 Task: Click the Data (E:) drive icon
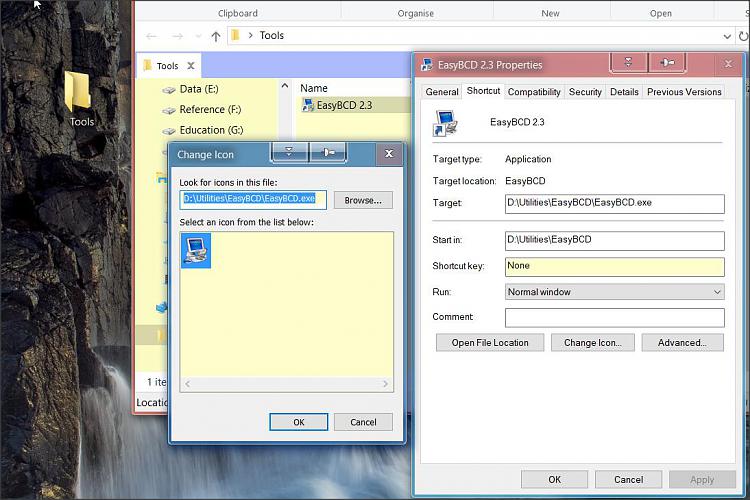point(168,89)
